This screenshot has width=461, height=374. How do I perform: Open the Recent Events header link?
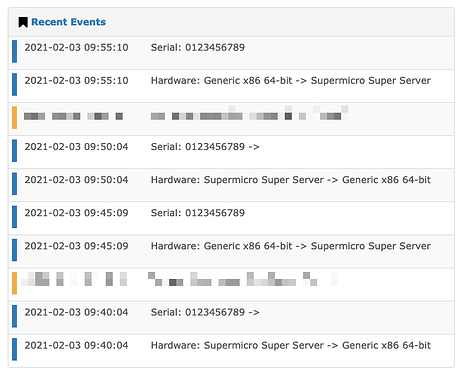pyautogui.click(x=68, y=22)
